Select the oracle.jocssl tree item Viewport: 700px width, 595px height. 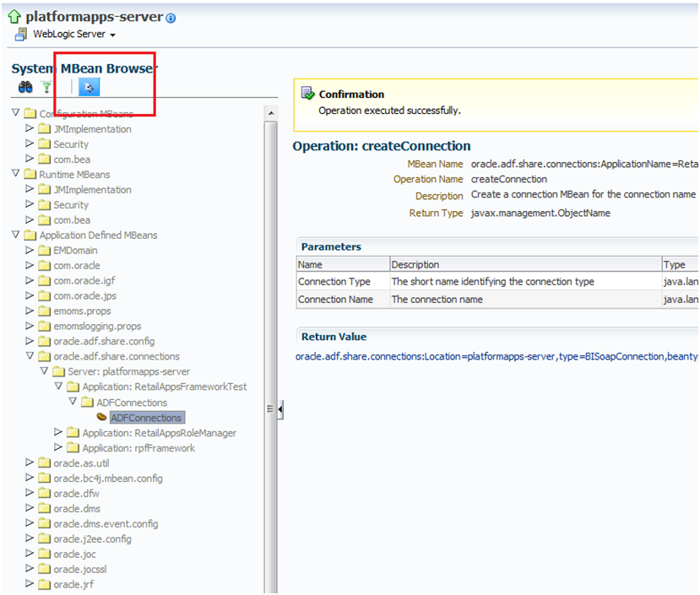pyautogui.click(x=80, y=570)
